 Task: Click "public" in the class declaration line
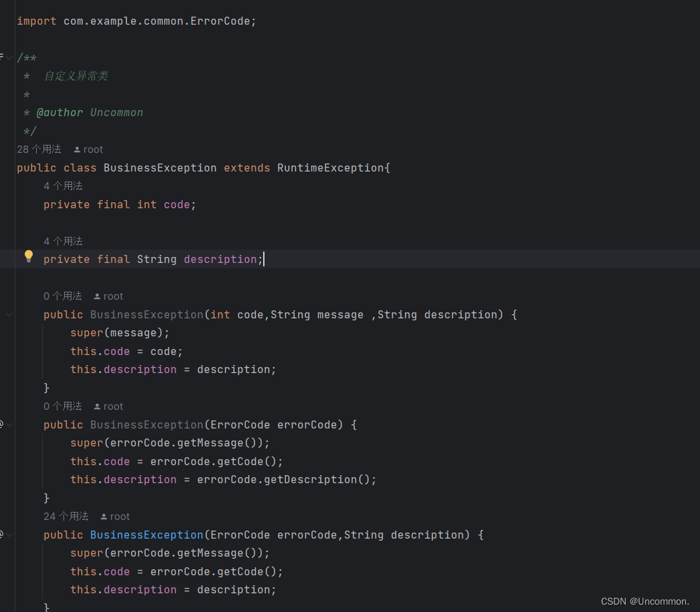(37, 168)
